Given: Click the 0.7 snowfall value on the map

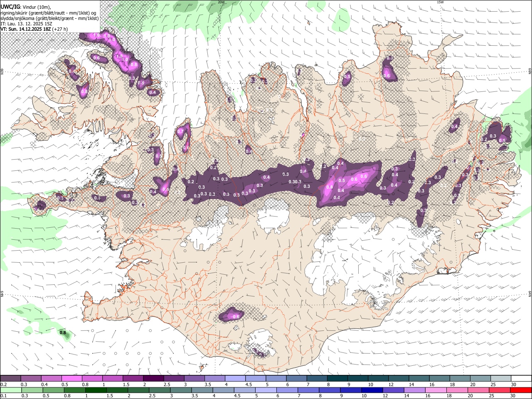Looking at the screenshot, I should click(180, 131).
